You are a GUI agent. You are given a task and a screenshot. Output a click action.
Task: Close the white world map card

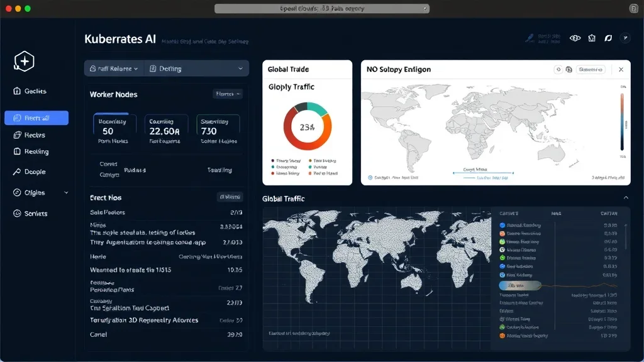pyautogui.click(x=621, y=70)
